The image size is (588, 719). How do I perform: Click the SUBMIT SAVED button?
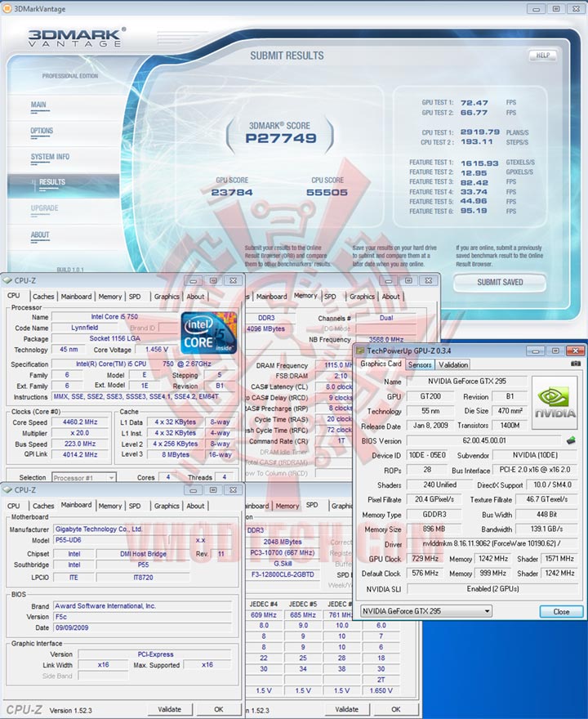point(500,283)
